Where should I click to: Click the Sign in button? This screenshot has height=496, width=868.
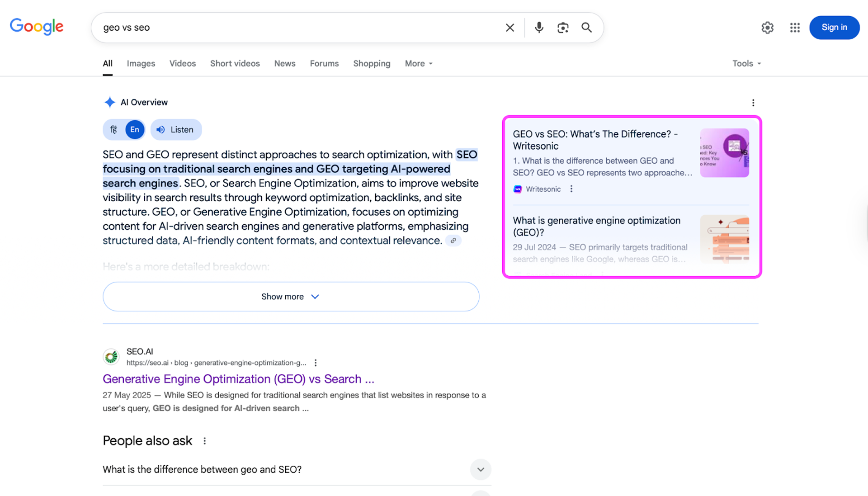coord(834,28)
